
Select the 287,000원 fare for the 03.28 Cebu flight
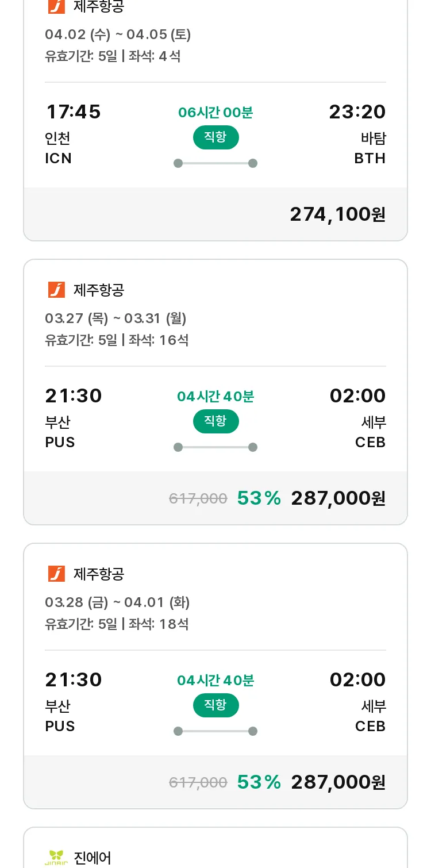point(338,782)
